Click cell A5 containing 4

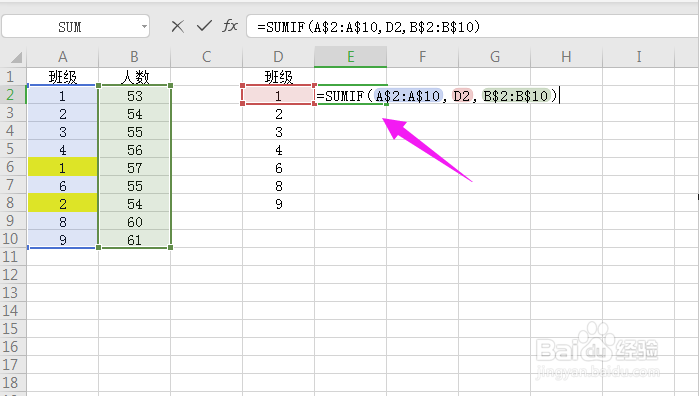point(63,149)
